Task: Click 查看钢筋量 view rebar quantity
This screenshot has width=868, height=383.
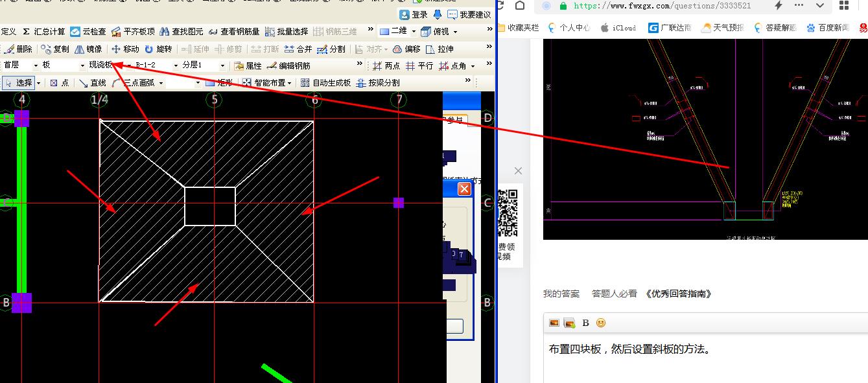Action: point(234,32)
